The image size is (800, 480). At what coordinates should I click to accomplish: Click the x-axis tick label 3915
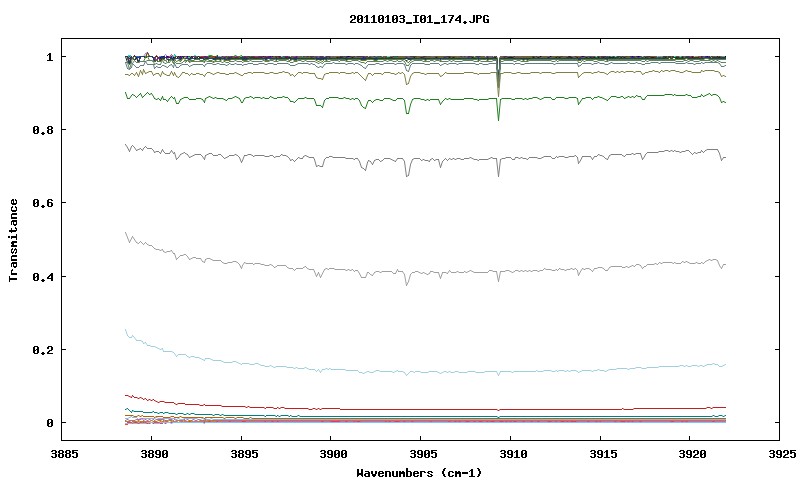click(602, 454)
